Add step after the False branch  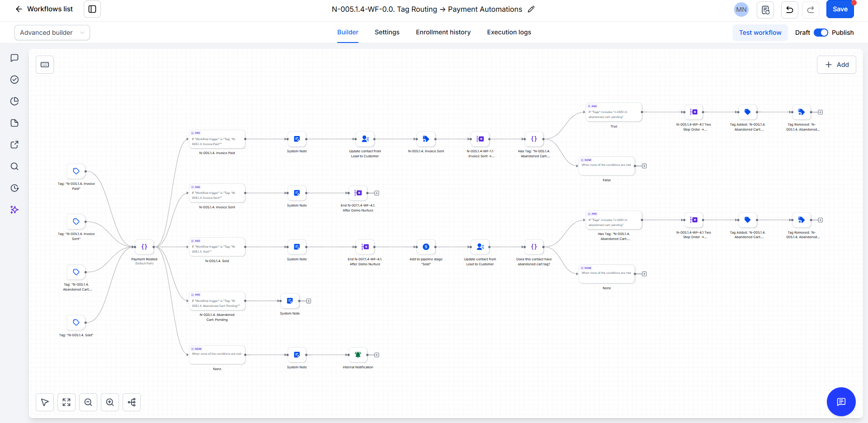click(x=645, y=166)
